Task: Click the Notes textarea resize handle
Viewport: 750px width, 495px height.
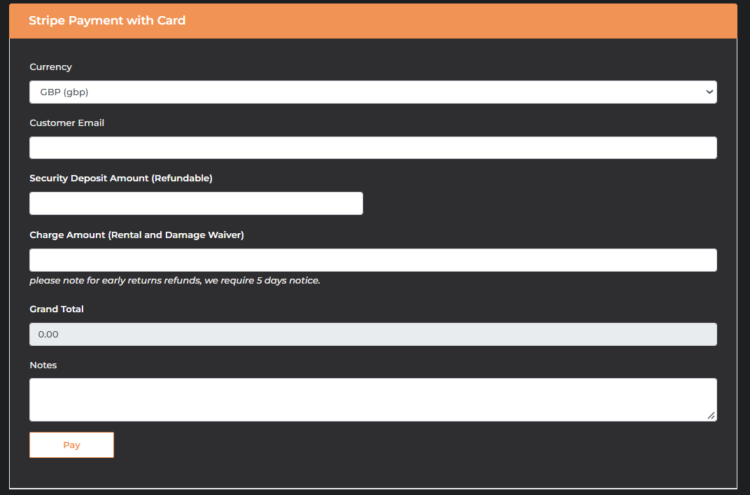Action: (x=711, y=416)
